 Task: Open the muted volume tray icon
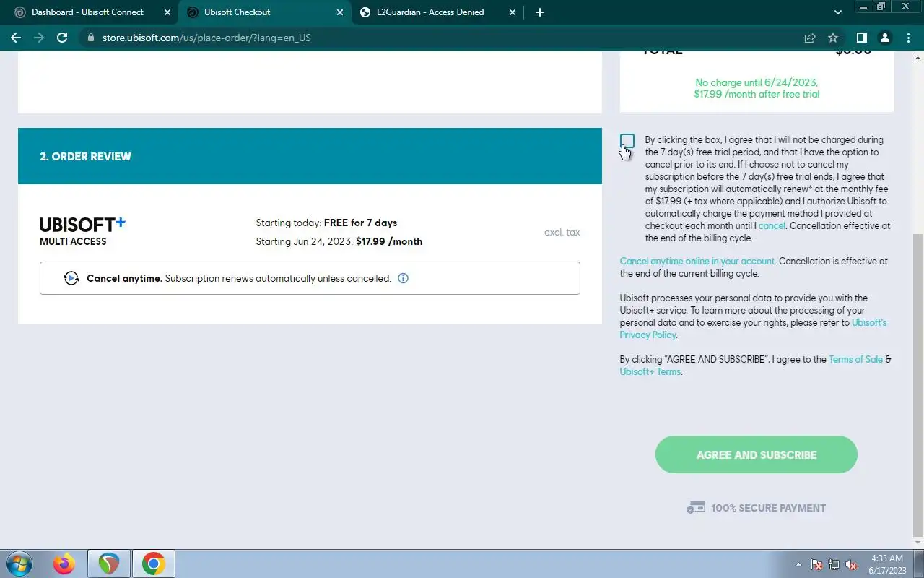(x=851, y=564)
